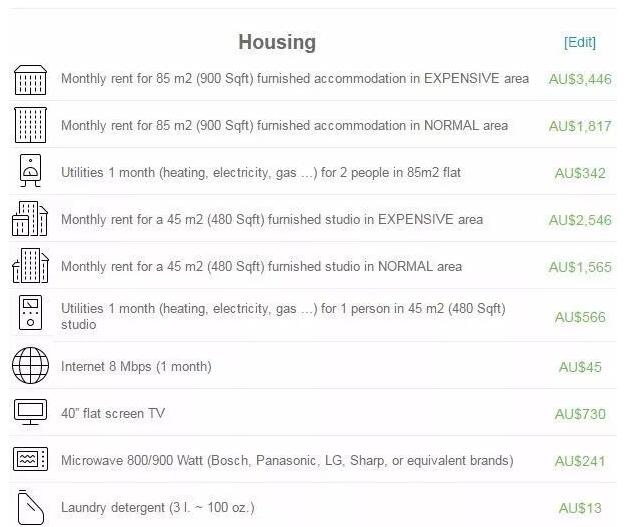The height and width of the screenshot is (527, 631).
Task: Click the AU$2,546 studio rent price
Action: point(579,220)
